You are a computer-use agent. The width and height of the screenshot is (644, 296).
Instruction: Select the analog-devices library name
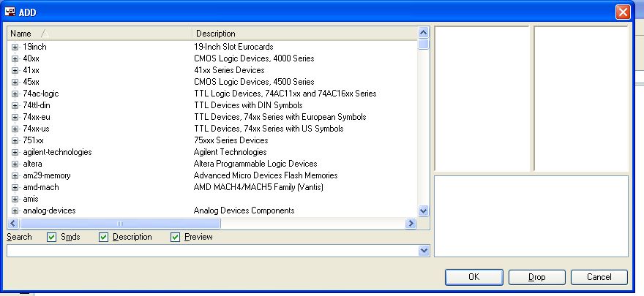point(49,210)
